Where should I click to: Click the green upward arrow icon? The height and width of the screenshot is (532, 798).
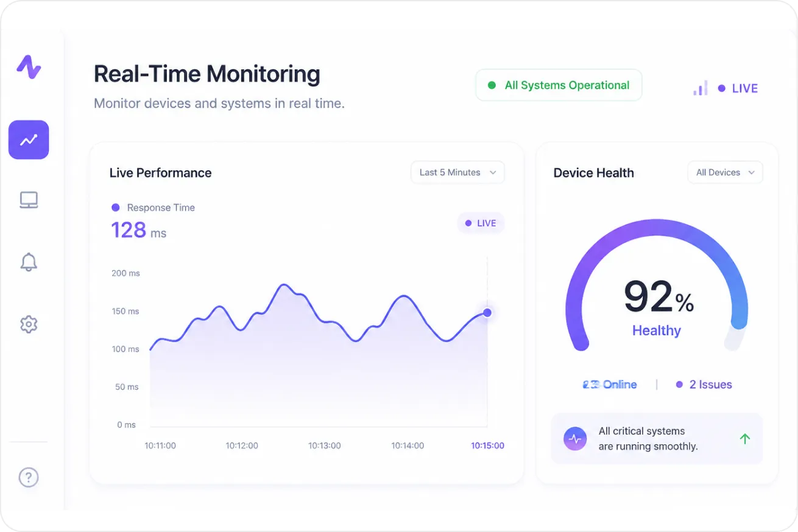pyautogui.click(x=744, y=438)
